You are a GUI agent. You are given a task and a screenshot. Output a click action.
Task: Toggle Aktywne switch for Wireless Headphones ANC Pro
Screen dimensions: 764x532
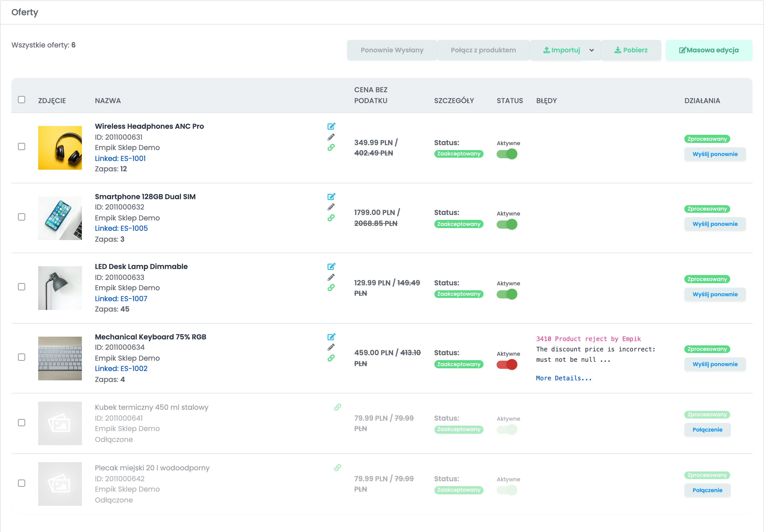(507, 154)
